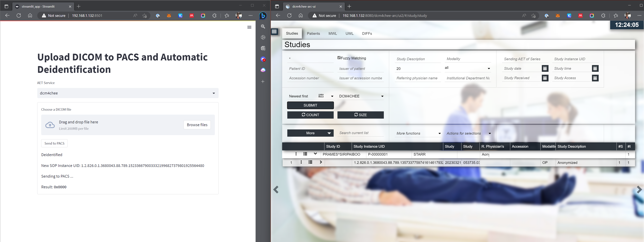
Task: Switch to the Patients tab
Action: (313, 34)
